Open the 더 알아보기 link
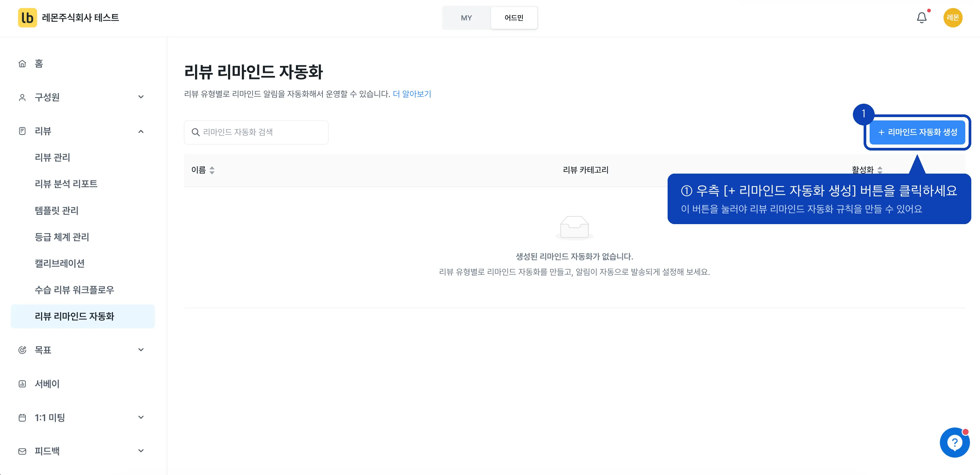The height and width of the screenshot is (475, 980). (412, 94)
